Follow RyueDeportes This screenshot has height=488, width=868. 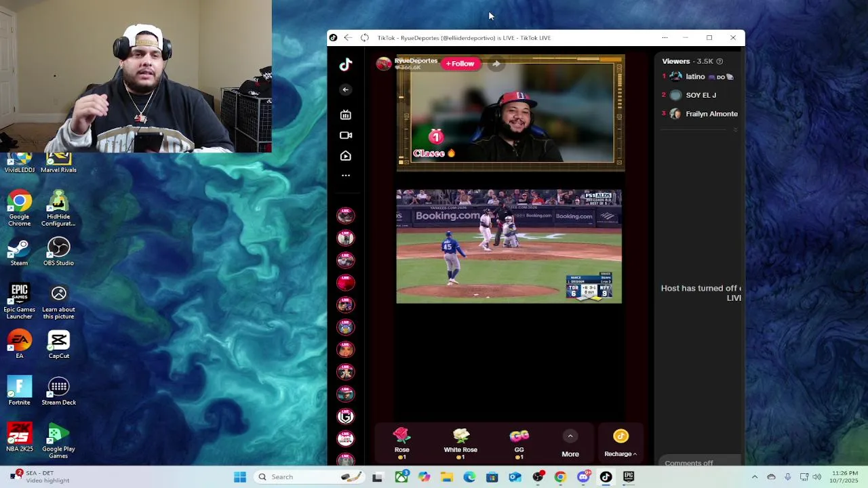(460, 64)
